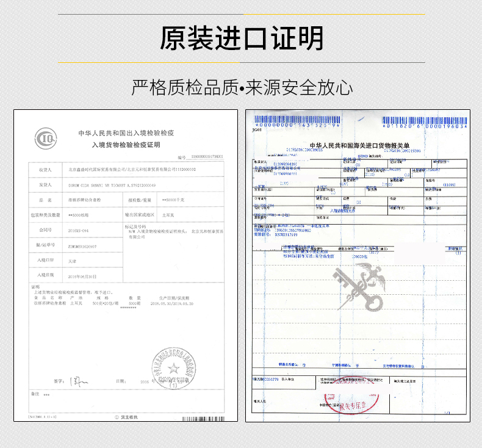Click the 标记及号码 label
482x448 pixels.
tap(135, 226)
